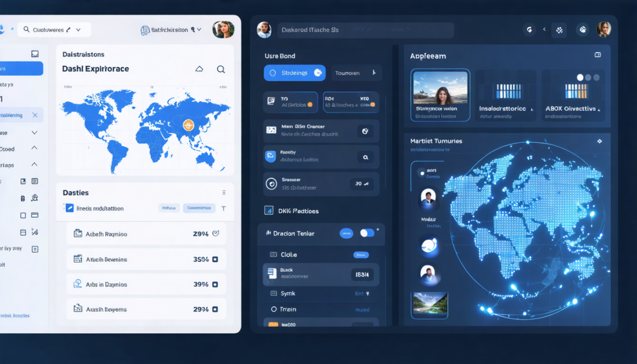637x364 pixels.
Task: Select the second wider tag button in Dasties
Action: click(x=199, y=208)
